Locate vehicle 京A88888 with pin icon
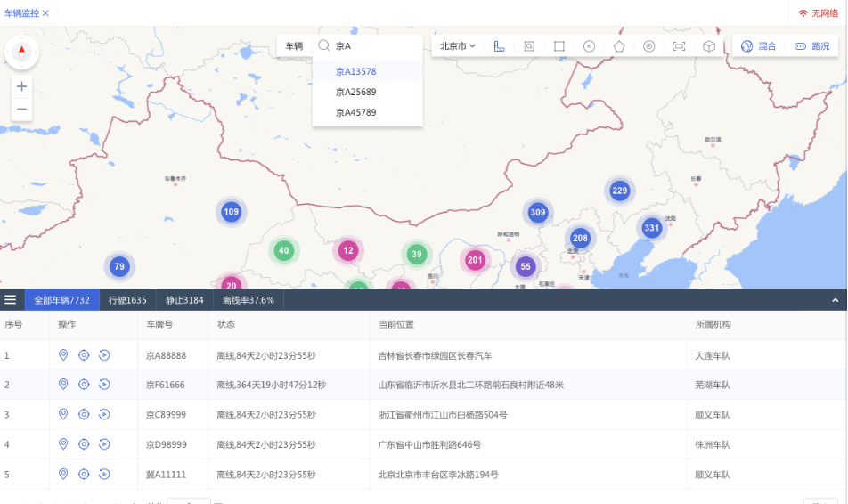The width and height of the screenshot is (848, 504). point(63,354)
